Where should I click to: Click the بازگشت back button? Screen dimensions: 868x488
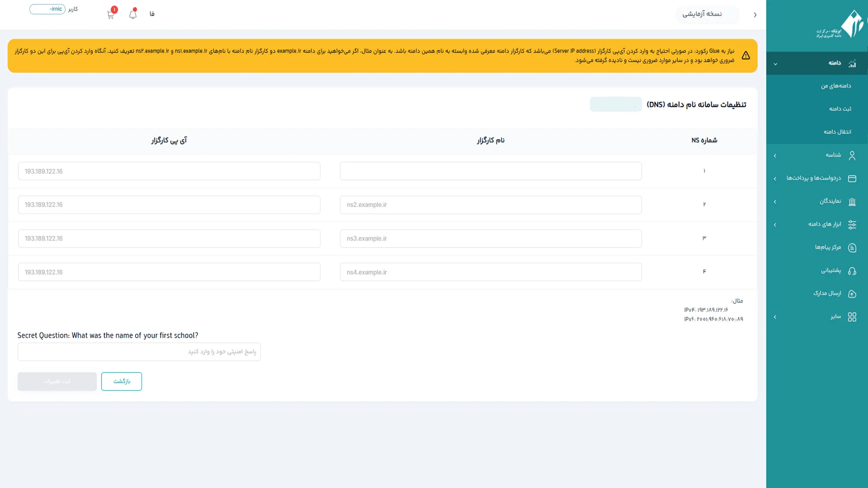tap(121, 381)
